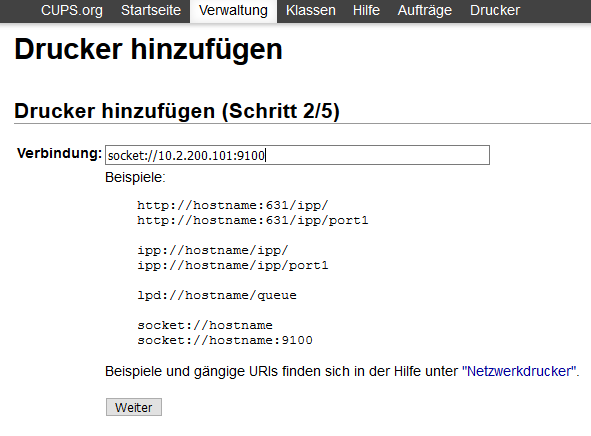Screen dimensions: 591x436
Task: Open the Drucker tab
Action: point(495,11)
